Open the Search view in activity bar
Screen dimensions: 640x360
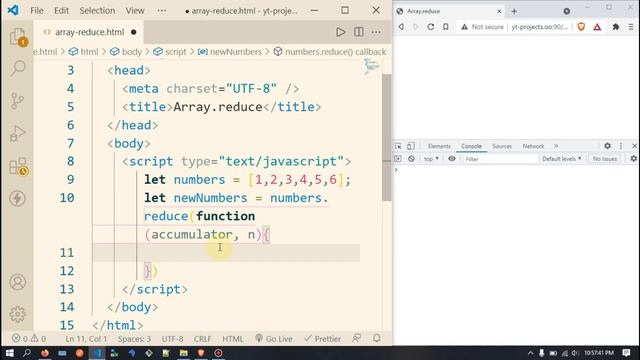tap(18, 68)
